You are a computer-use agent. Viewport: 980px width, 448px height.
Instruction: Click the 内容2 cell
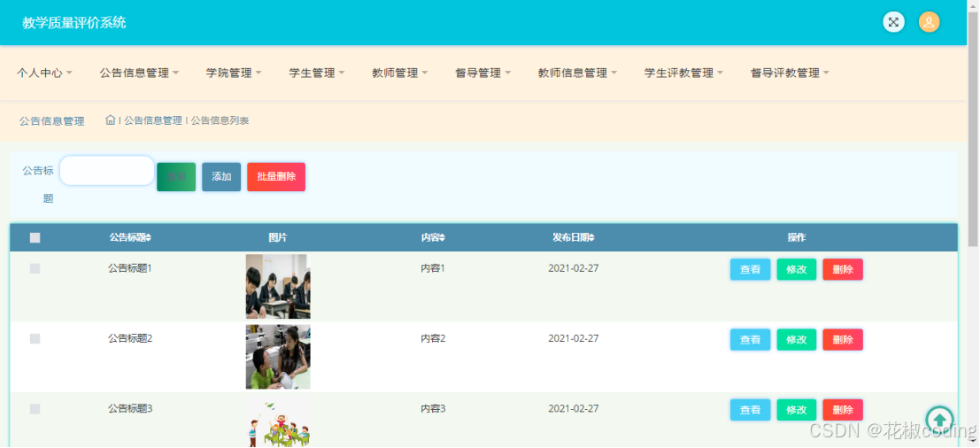click(x=433, y=338)
